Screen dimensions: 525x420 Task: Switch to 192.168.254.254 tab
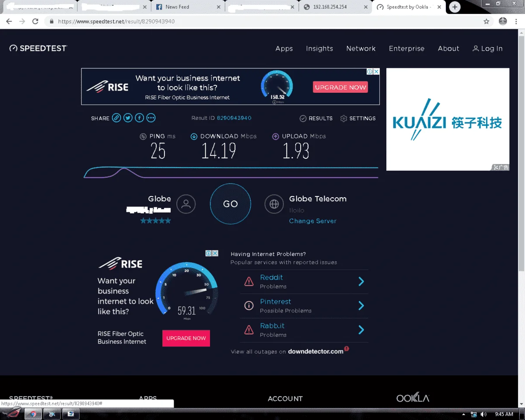click(x=335, y=7)
